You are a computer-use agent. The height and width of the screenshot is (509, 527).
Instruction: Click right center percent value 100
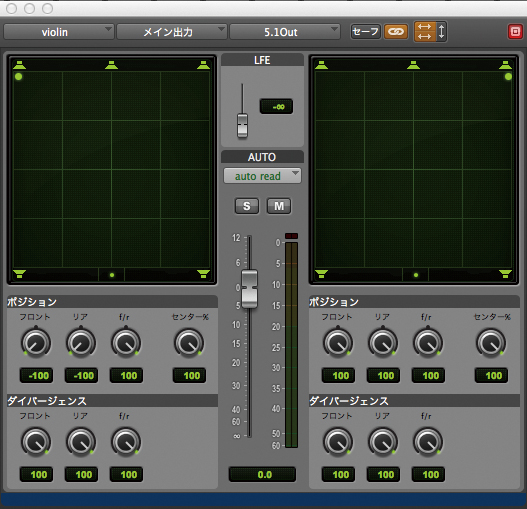[x=491, y=376]
